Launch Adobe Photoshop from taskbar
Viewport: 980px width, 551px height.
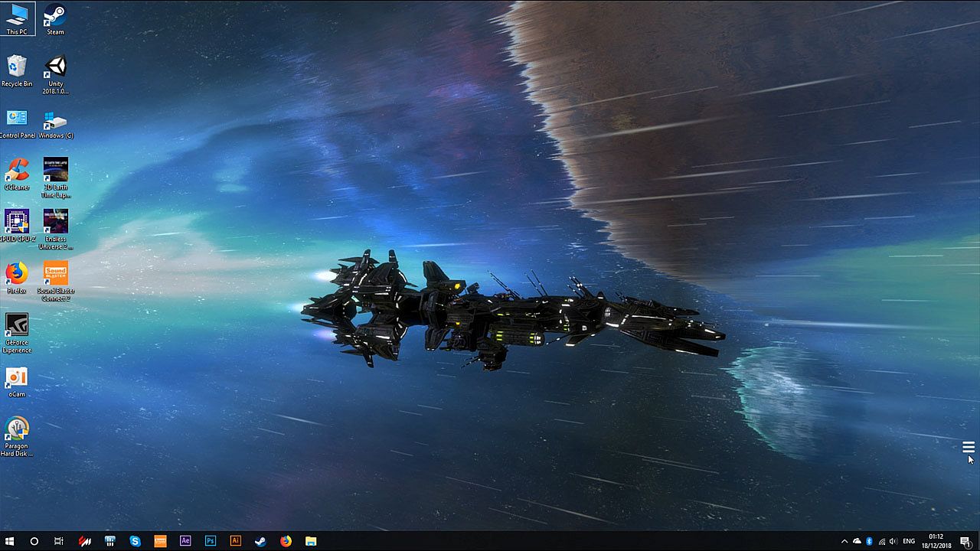(211, 541)
